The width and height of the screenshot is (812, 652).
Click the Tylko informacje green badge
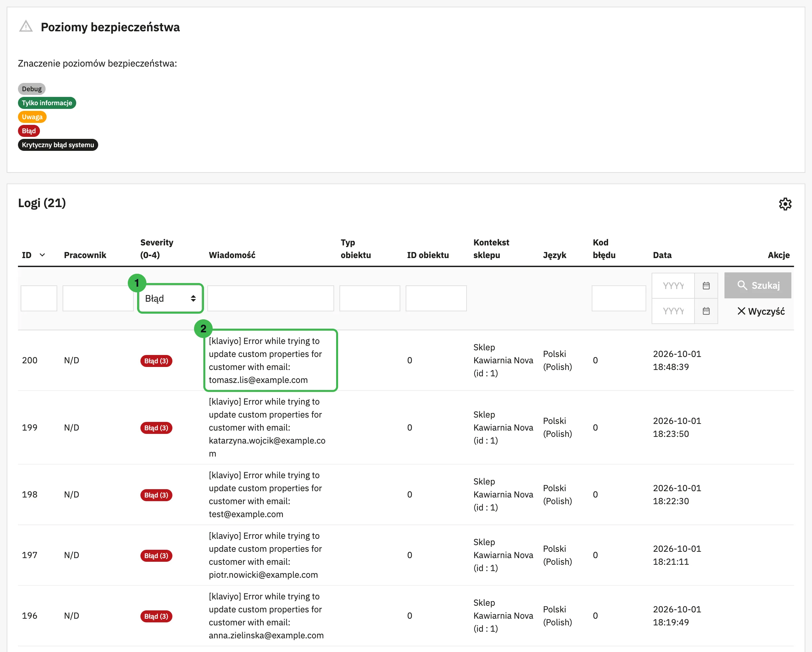pyautogui.click(x=47, y=103)
